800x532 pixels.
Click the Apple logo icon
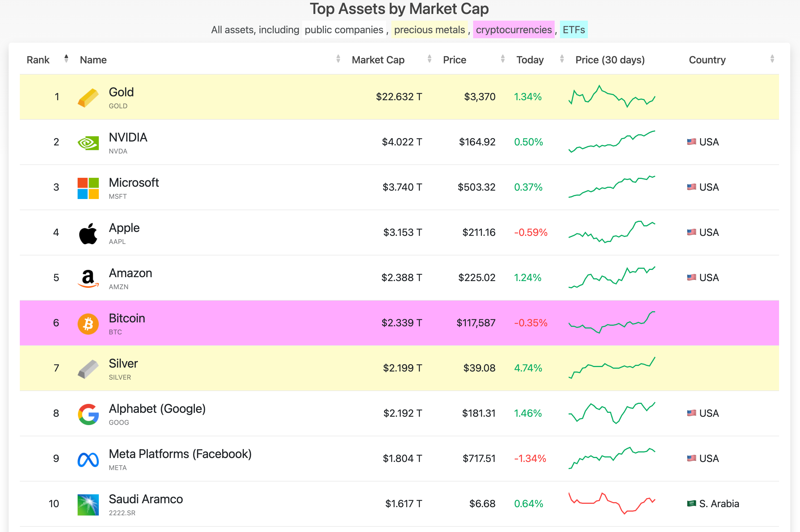(88, 233)
